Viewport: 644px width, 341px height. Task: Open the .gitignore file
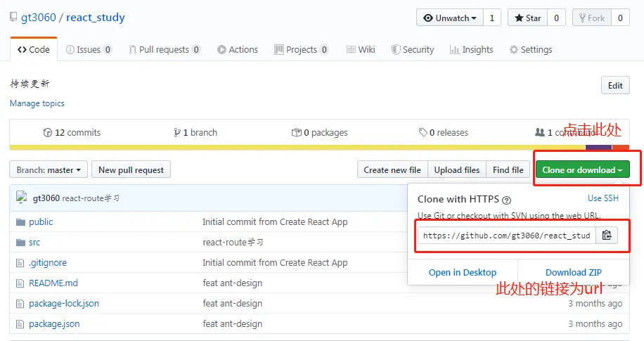48,262
